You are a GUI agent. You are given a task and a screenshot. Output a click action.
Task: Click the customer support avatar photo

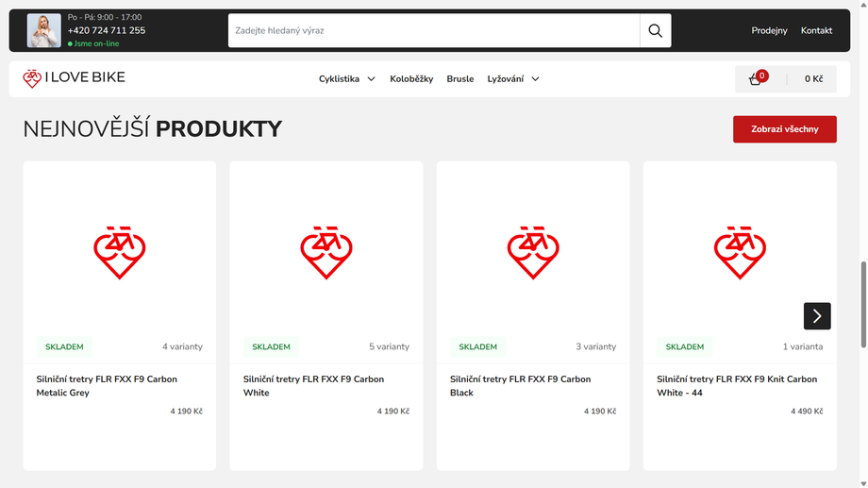[x=44, y=31]
